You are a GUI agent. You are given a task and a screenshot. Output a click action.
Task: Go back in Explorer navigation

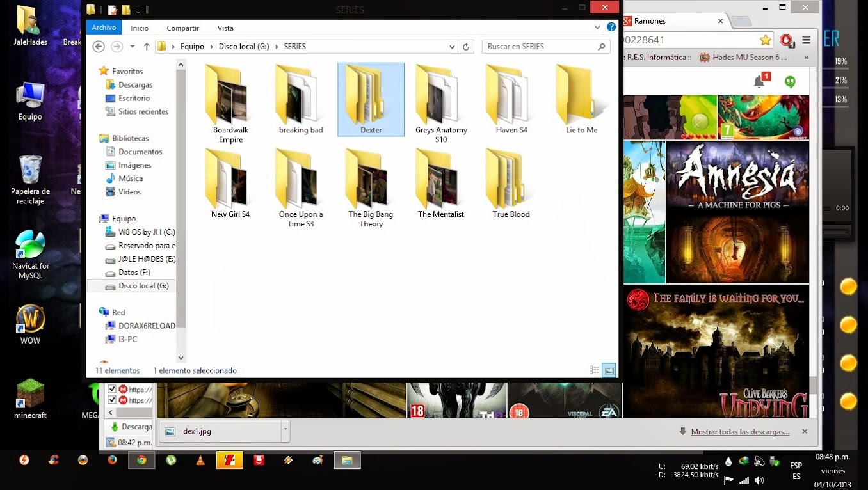pos(99,47)
